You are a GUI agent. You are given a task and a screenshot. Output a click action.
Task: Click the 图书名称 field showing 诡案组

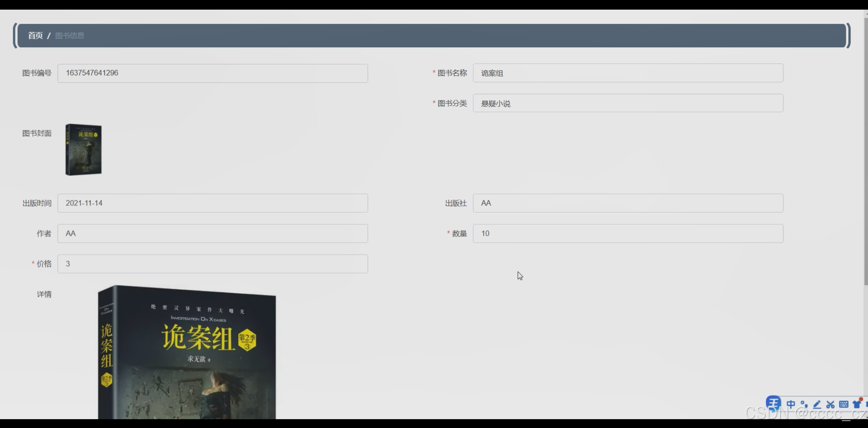coord(628,73)
